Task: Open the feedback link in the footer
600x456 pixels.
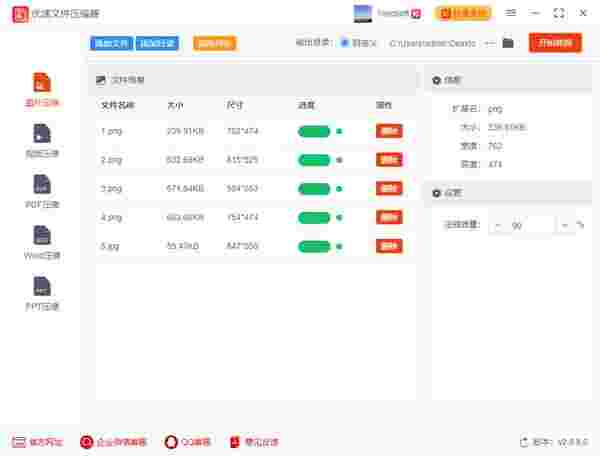Action: pos(254,442)
